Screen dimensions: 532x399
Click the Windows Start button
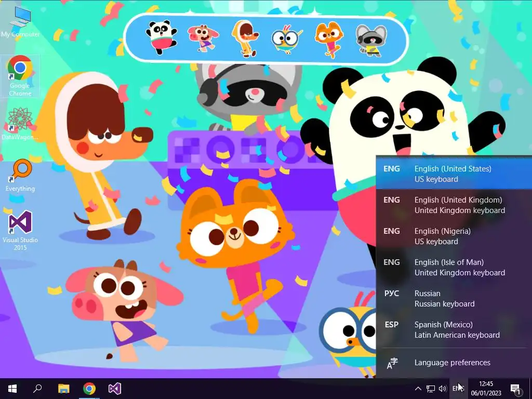tap(12, 389)
